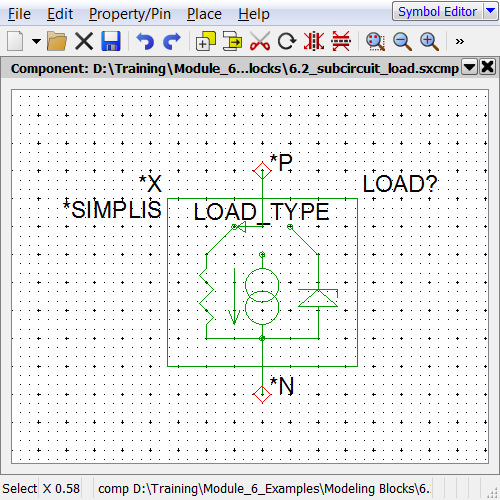The height and width of the screenshot is (500, 500).
Task: Click the Zoom out magnifier icon
Action: (x=402, y=41)
